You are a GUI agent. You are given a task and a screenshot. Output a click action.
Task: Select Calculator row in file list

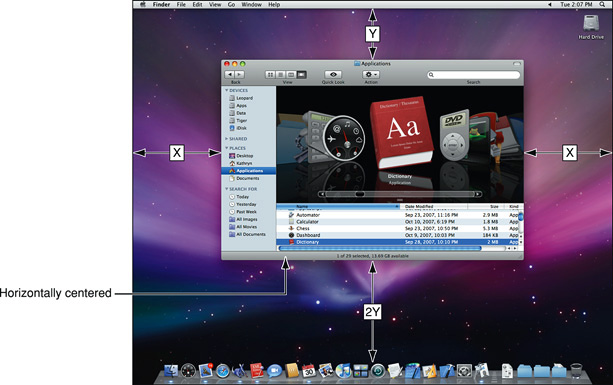click(397, 222)
